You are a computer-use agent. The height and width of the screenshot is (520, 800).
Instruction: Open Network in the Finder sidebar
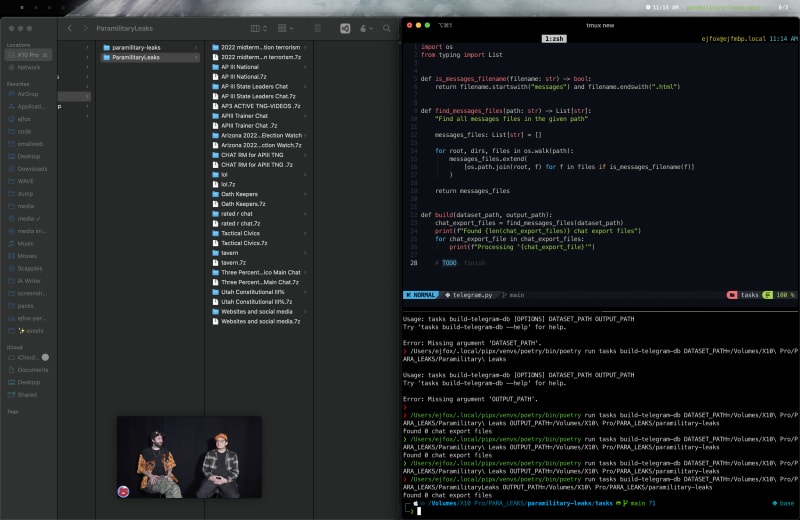28,67
